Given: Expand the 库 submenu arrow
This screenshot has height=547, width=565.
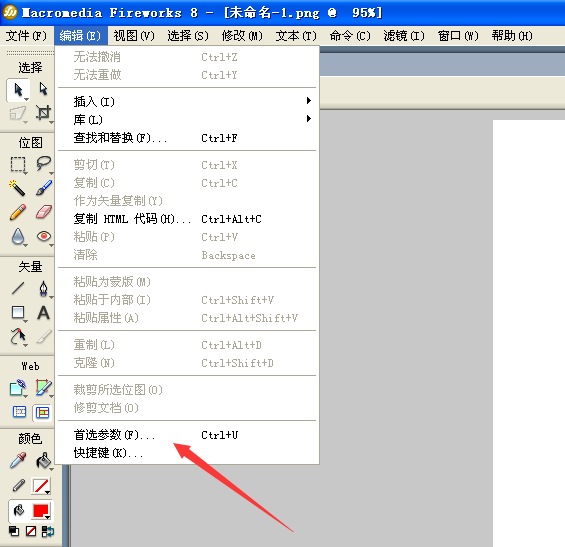Looking at the screenshot, I should tap(308, 119).
